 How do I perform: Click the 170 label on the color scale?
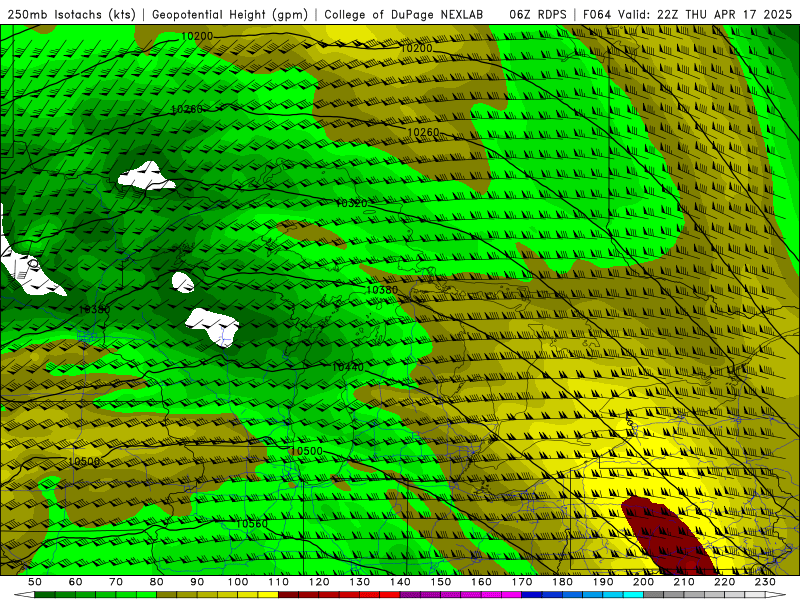click(522, 582)
